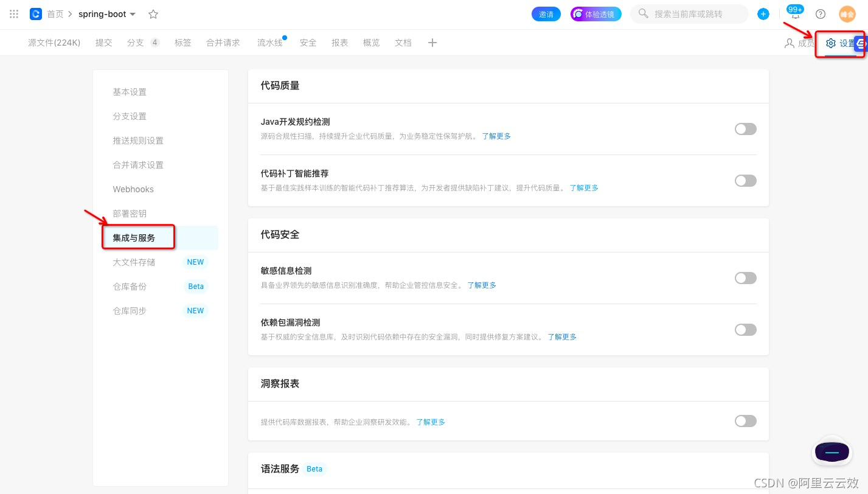This screenshot has width=868, height=494.
Task: Click the 邀请 invite button
Action: point(546,13)
